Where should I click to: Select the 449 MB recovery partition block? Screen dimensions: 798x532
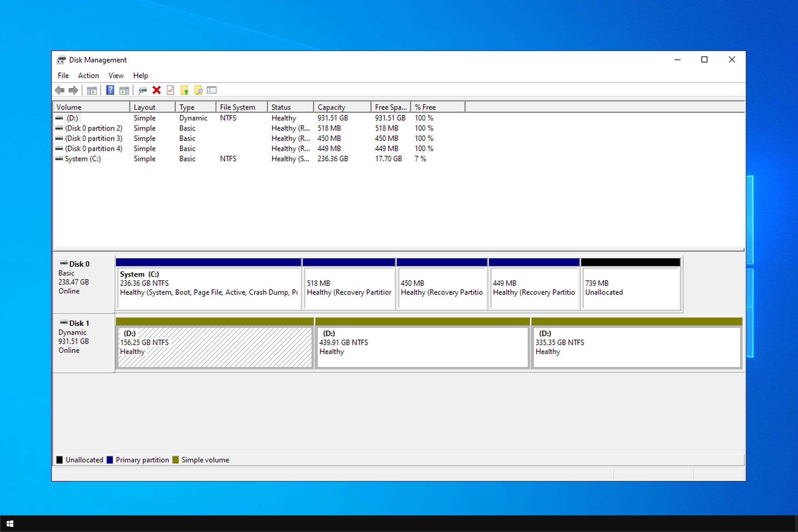tap(534, 284)
